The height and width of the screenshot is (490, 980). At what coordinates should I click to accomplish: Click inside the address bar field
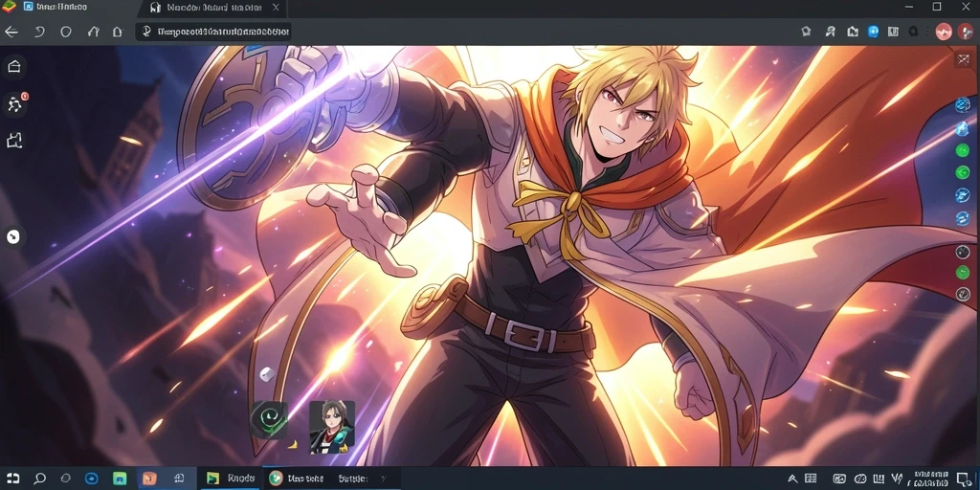coord(213,32)
